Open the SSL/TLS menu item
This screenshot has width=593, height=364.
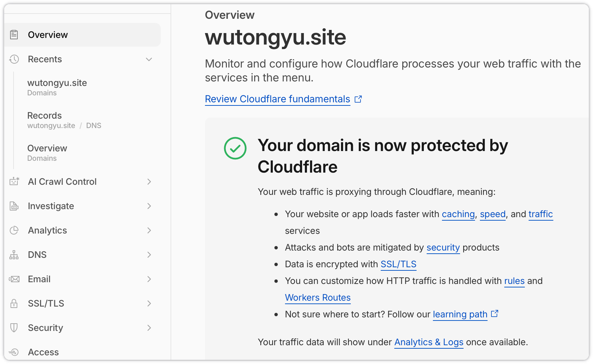tap(82, 303)
